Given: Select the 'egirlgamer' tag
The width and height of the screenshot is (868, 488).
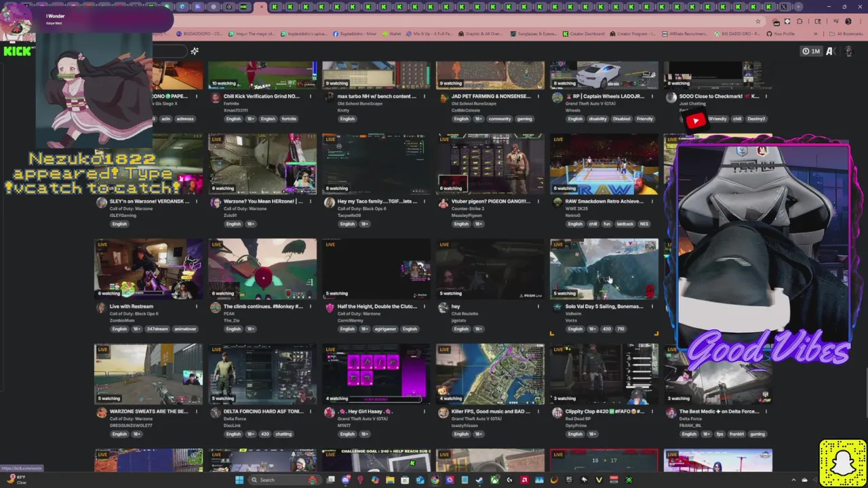Looking at the screenshot, I should click(x=384, y=329).
